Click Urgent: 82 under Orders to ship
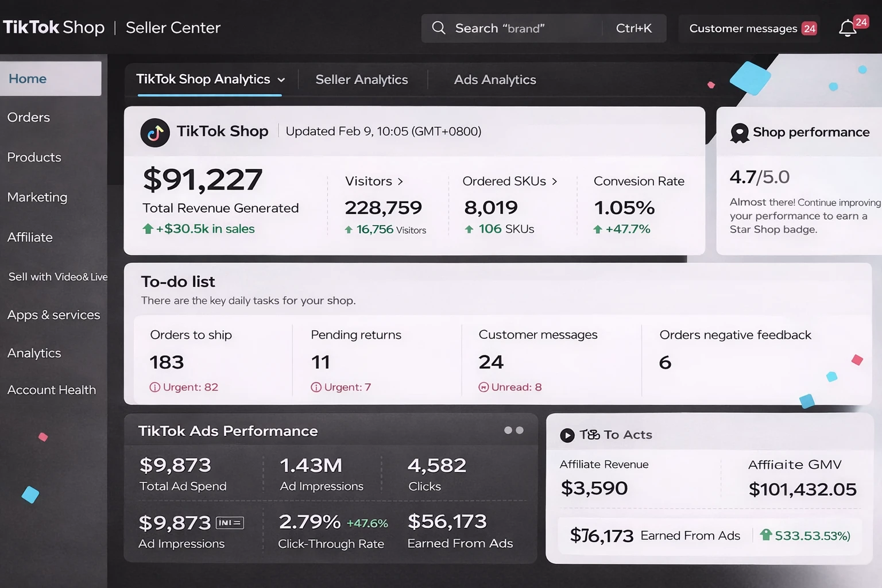Viewport: 882px width, 588px height. pos(184,387)
